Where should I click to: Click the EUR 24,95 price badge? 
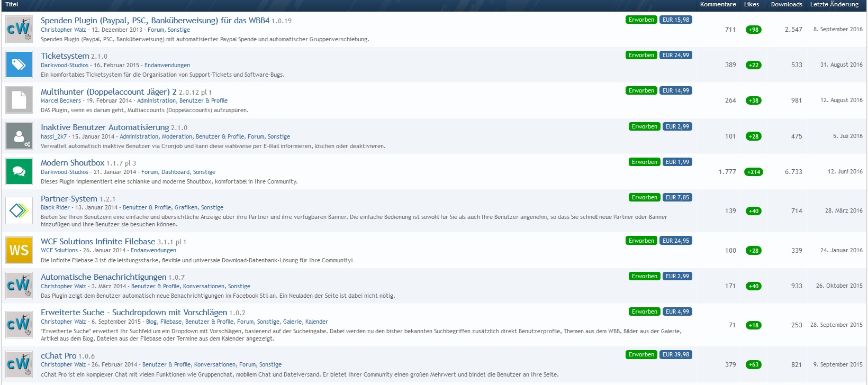pos(675,241)
